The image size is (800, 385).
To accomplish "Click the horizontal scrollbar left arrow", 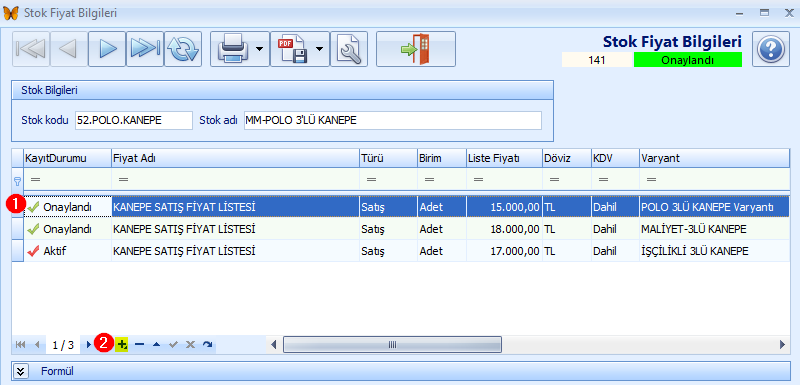I will 273,345.
